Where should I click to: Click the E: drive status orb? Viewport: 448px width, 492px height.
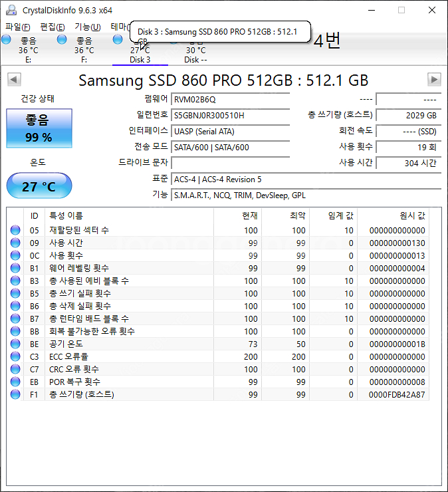[x=6, y=39]
